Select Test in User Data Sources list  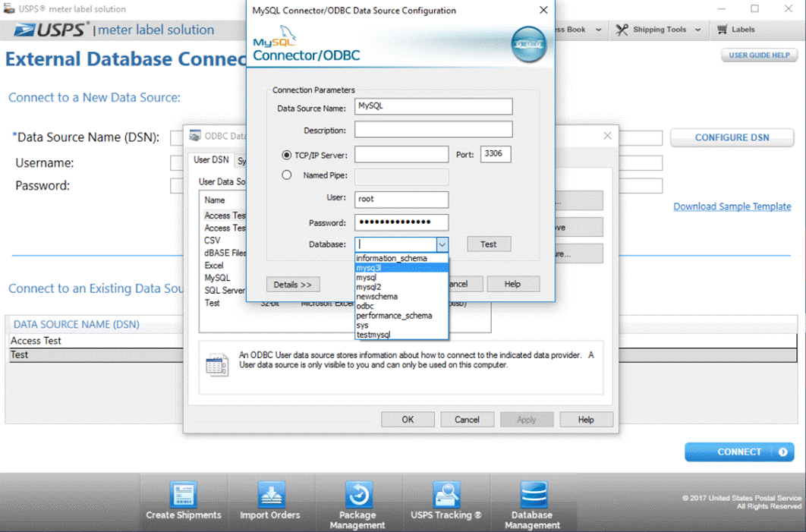[x=213, y=304]
